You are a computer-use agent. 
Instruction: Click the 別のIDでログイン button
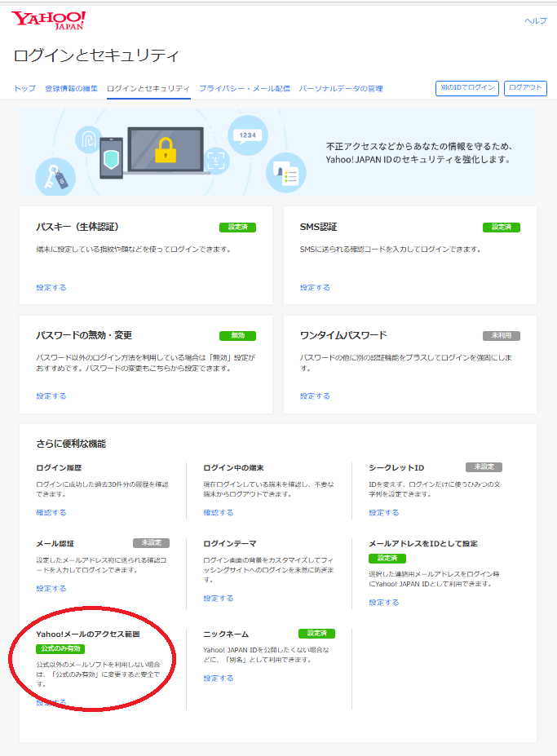(x=466, y=88)
